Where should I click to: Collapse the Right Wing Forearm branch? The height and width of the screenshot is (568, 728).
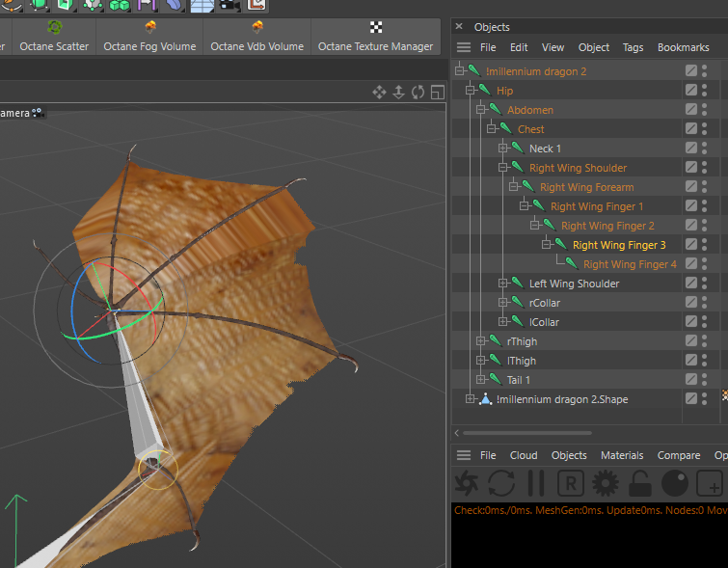pyautogui.click(x=514, y=187)
